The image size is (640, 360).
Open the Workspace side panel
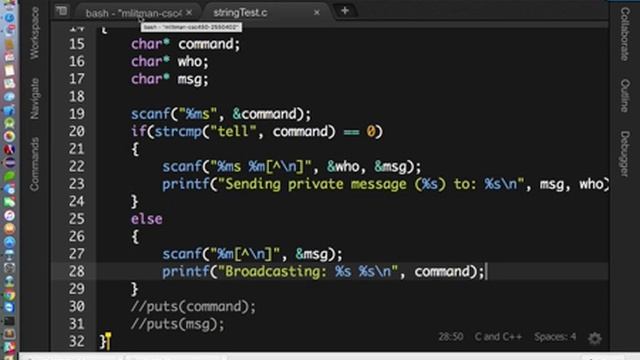[35, 33]
